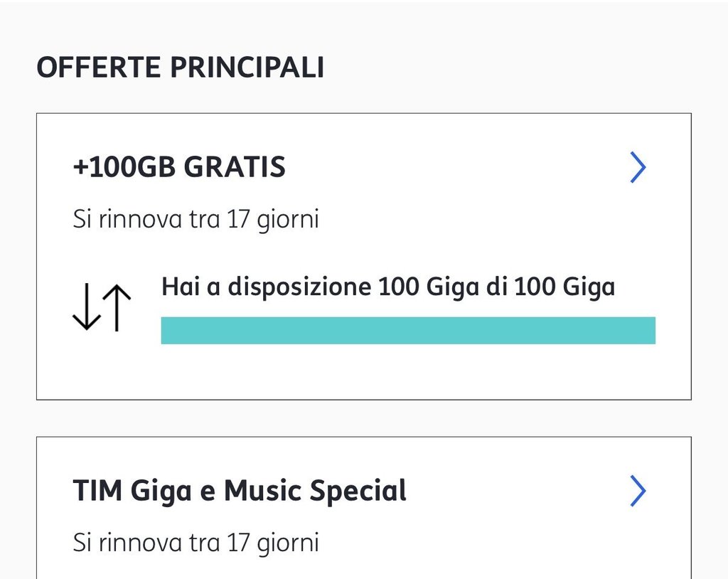
Task: Click the teal data usage progress bar
Action: coord(408,331)
